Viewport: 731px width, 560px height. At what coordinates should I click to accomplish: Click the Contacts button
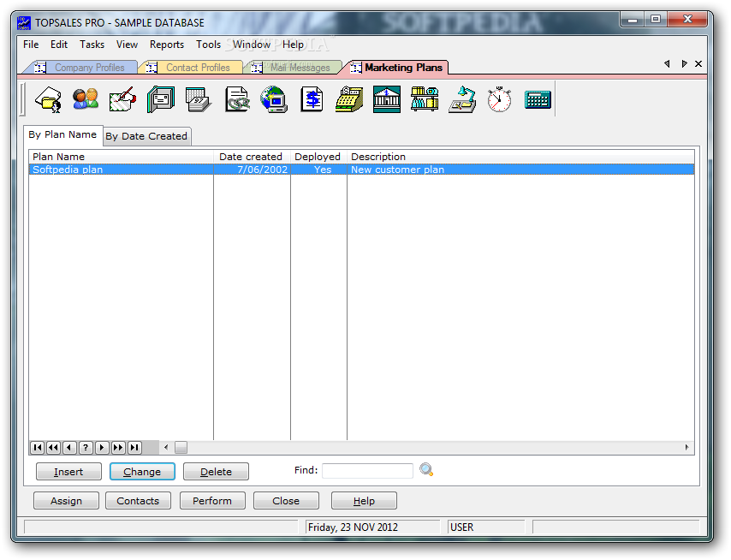tap(138, 501)
